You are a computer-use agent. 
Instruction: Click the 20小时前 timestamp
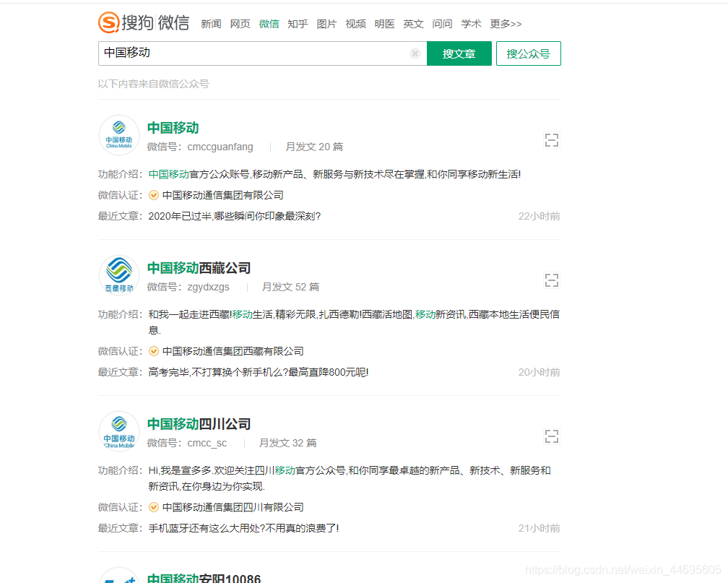[539, 372]
